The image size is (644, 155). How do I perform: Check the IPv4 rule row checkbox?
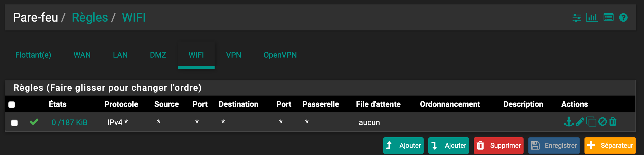(14, 123)
